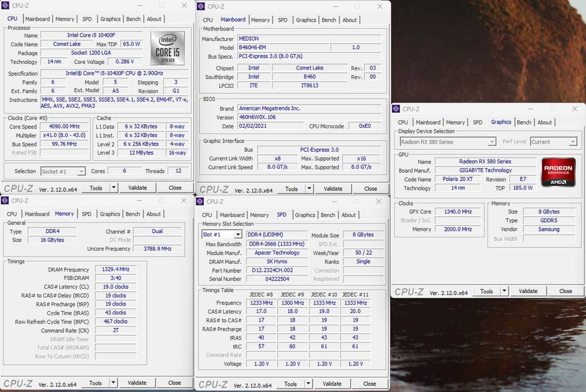
Task: Click BIOS version 460H6W0X.106 field
Action: 309,117
